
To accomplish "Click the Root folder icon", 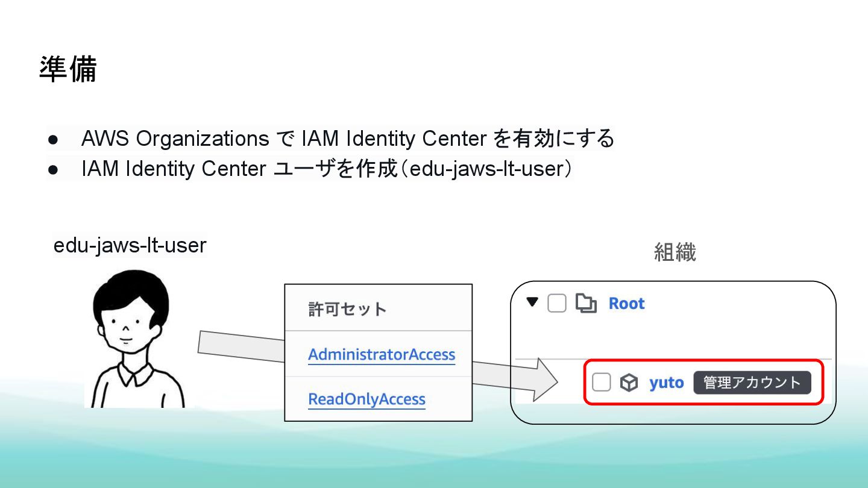I will (x=586, y=304).
